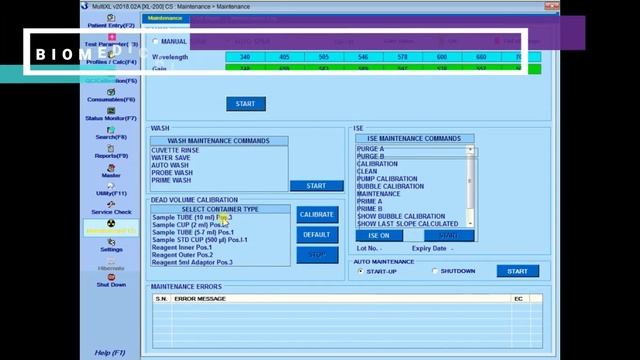The width and height of the screenshot is (640, 360).
Task: Select PRIME B ISE command
Action: pyautogui.click(x=369, y=209)
